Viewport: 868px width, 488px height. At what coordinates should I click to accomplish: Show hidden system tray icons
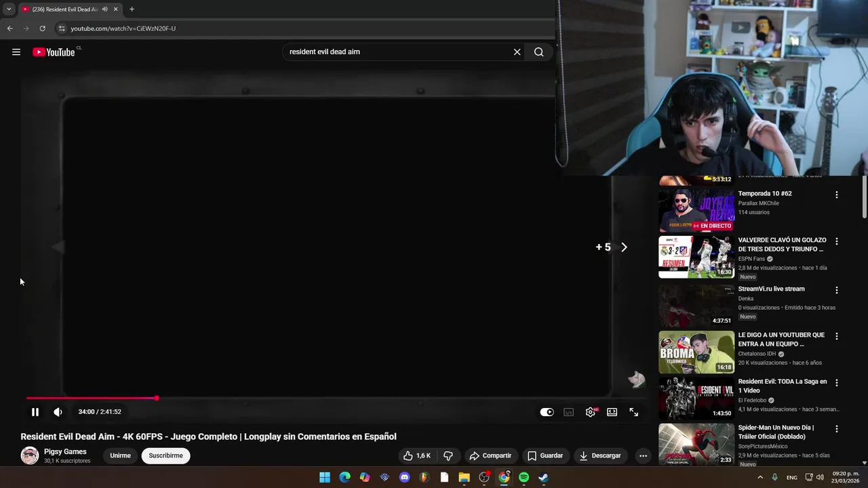click(x=759, y=477)
